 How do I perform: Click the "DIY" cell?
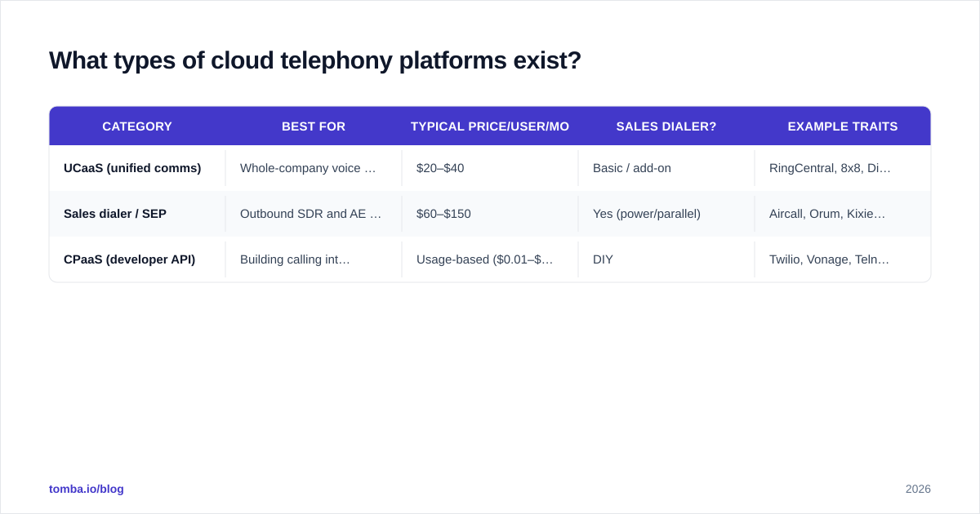pos(666,259)
